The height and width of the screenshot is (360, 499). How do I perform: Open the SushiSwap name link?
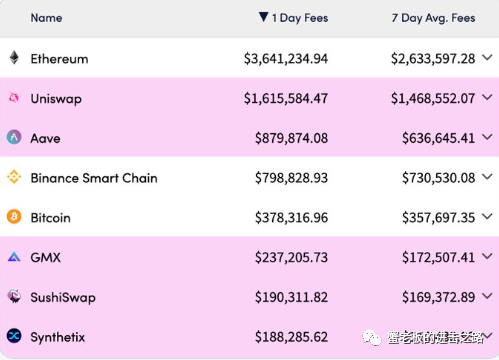(63, 297)
